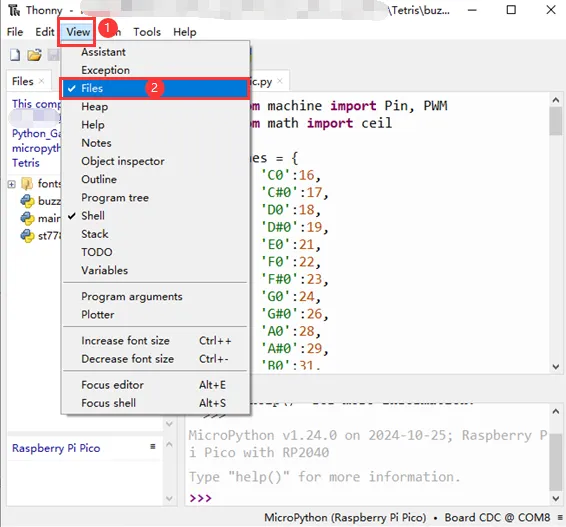The height and width of the screenshot is (527, 566).
Task: Click the editor vertical scrollbar thumb
Action: (x=556, y=121)
